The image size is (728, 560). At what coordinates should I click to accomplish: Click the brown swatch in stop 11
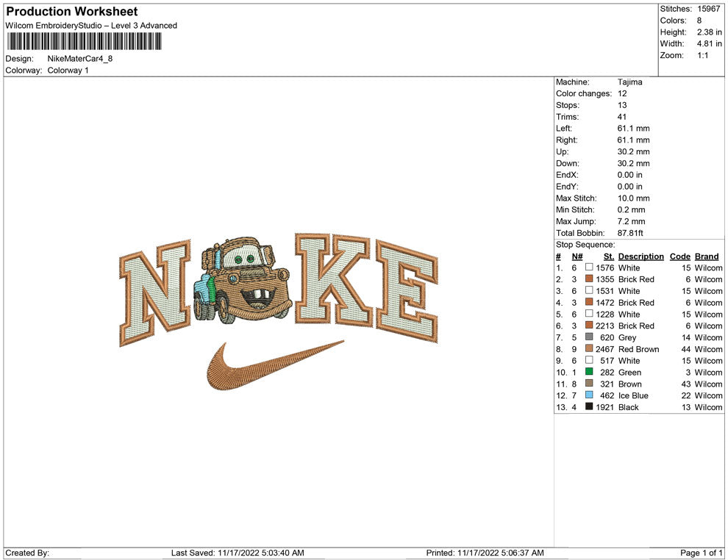[x=589, y=383]
